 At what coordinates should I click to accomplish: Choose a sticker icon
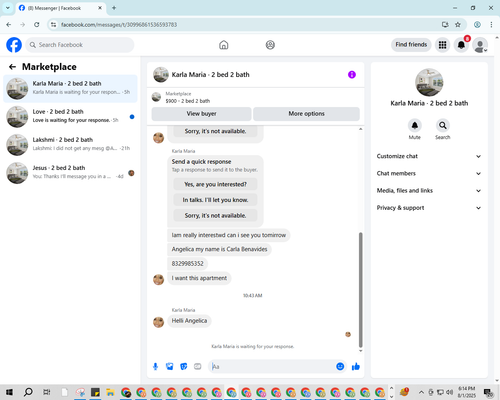pos(184,367)
